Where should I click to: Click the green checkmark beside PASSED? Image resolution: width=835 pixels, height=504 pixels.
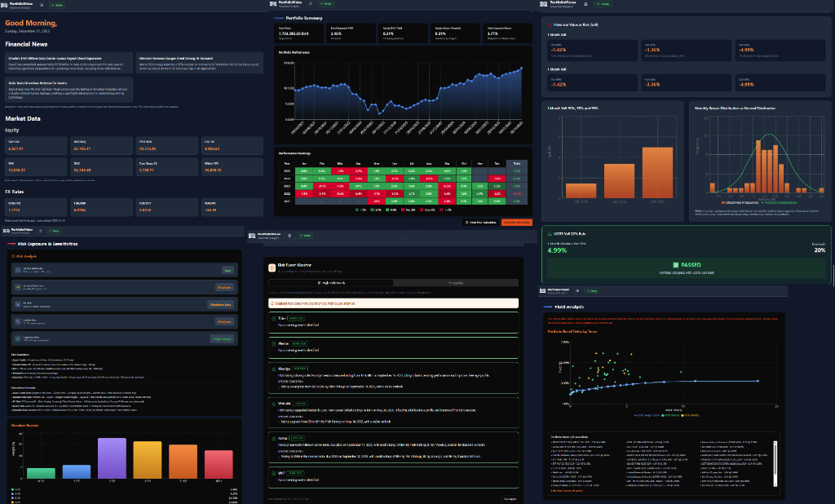pyautogui.click(x=675, y=265)
